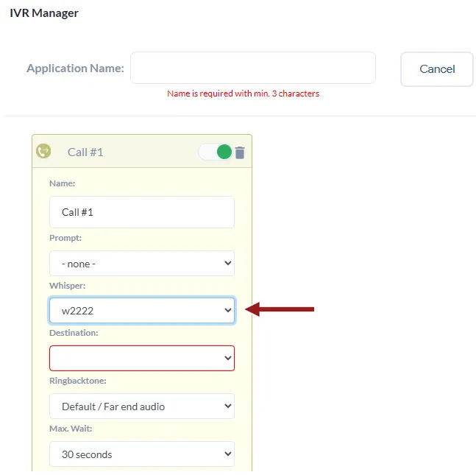The image size is (476, 475).
Task: Expand the Max. Wait 30 seconds dropdown
Action: [141, 454]
